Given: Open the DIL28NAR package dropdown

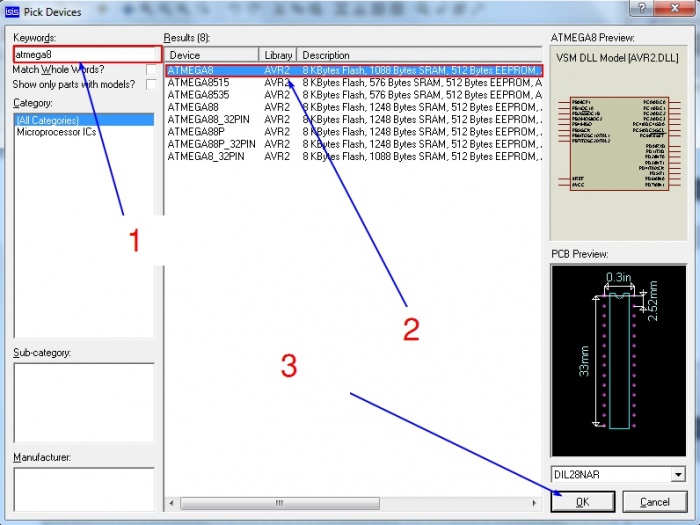Looking at the screenshot, I should (678, 475).
